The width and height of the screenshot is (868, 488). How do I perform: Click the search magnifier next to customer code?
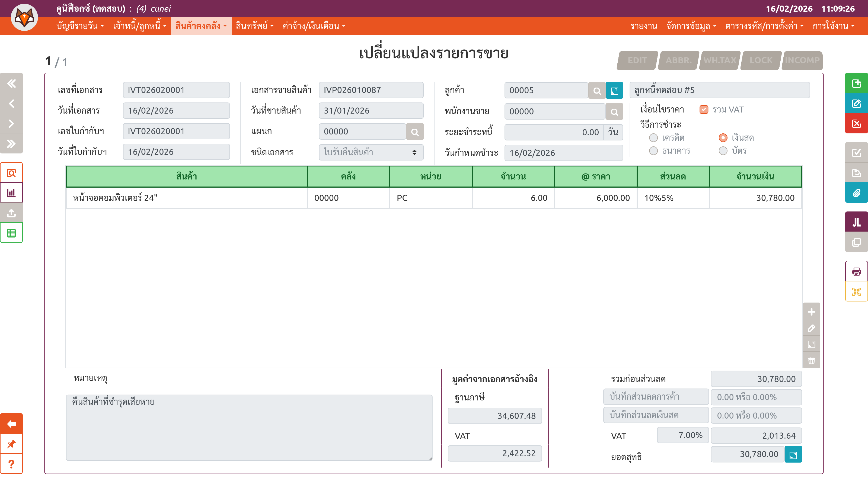[x=597, y=91]
